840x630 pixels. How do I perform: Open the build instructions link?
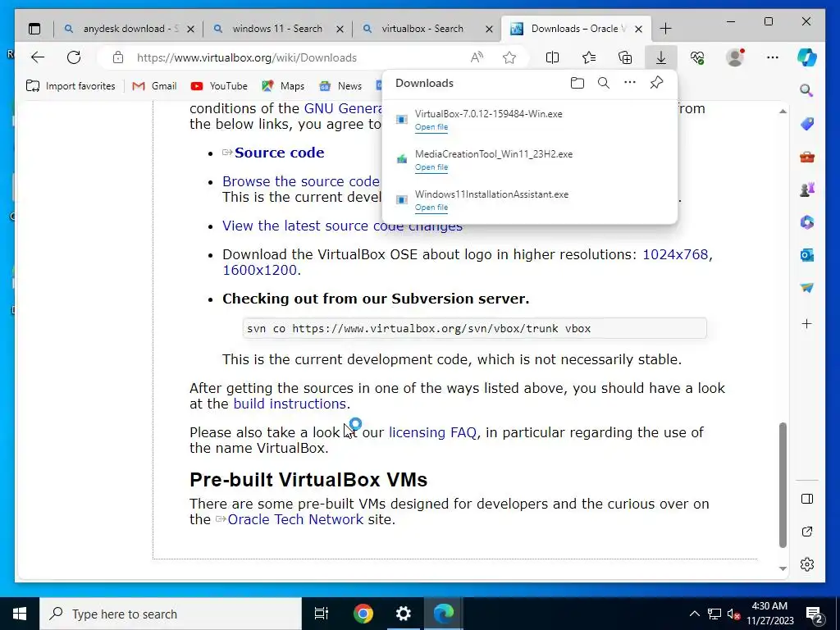(290, 404)
